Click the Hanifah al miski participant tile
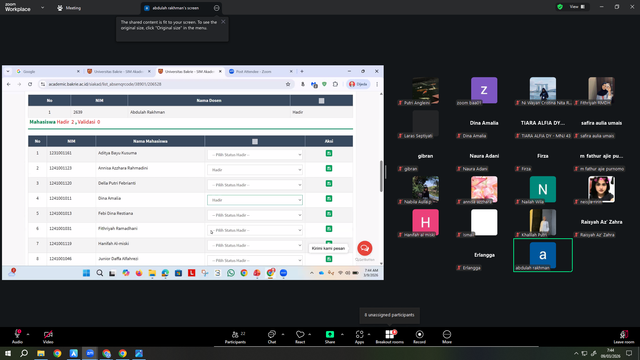 [425, 223]
